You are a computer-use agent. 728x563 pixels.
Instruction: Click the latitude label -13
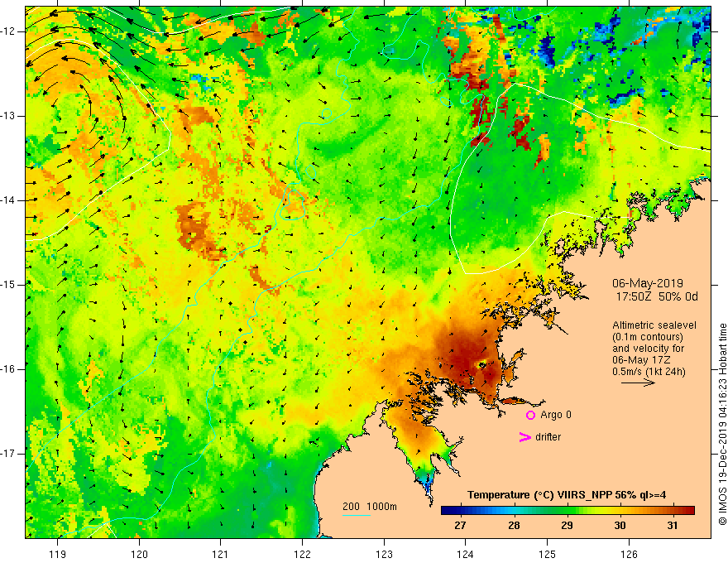click(x=8, y=116)
